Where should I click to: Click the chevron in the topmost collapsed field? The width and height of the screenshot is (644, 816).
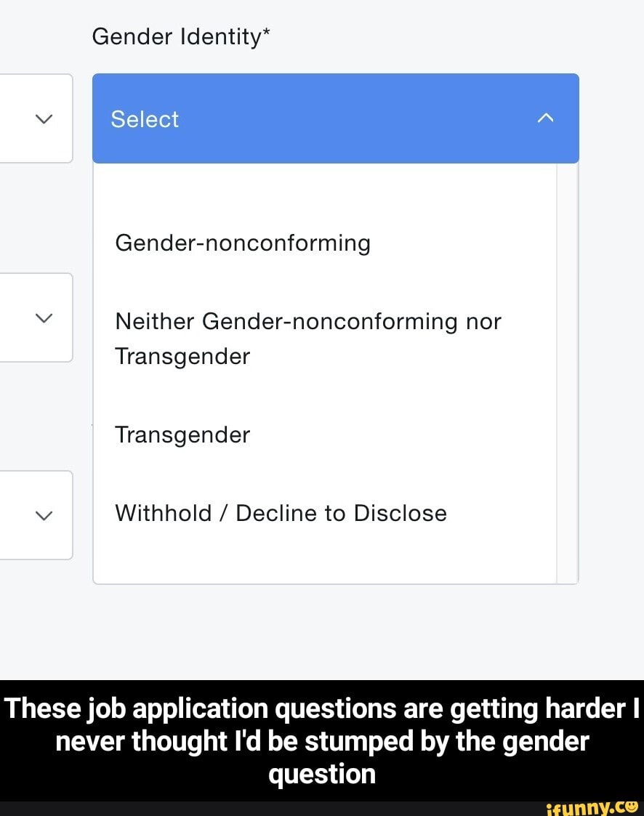tap(44, 118)
